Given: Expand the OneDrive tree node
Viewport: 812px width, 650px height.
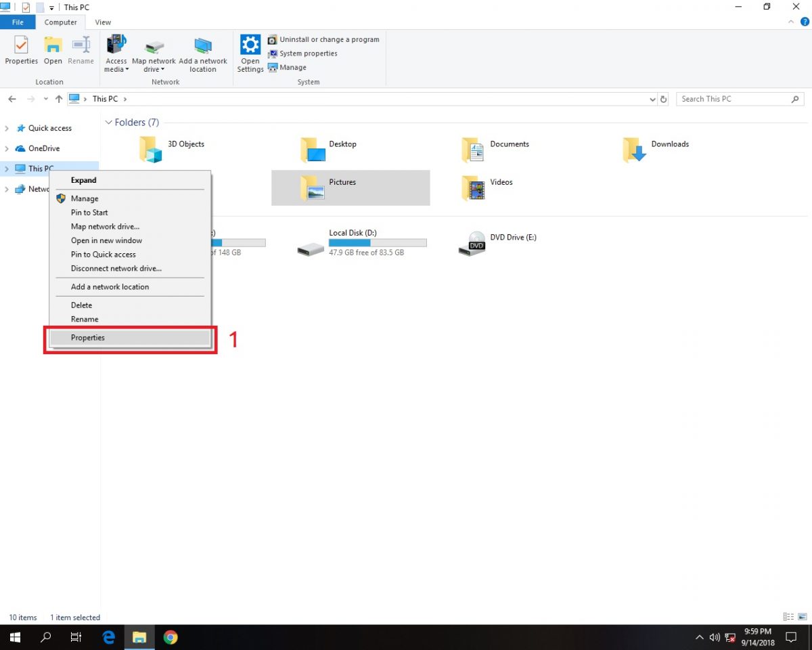Looking at the screenshot, I should tap(7, 149).
